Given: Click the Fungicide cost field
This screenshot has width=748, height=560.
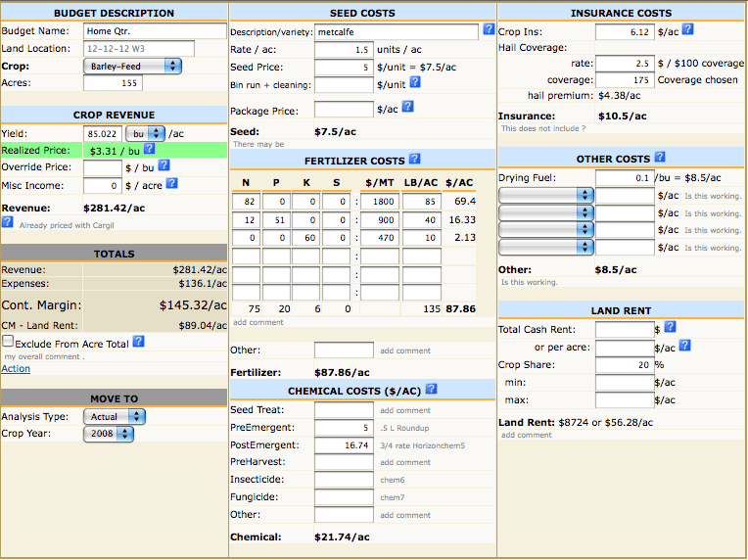Looking at the screenshot, I should click(x=344, y=497).
